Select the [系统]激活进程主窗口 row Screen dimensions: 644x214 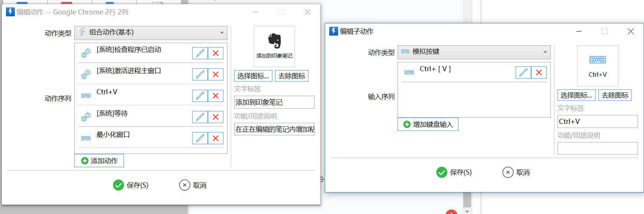[151, 74]
